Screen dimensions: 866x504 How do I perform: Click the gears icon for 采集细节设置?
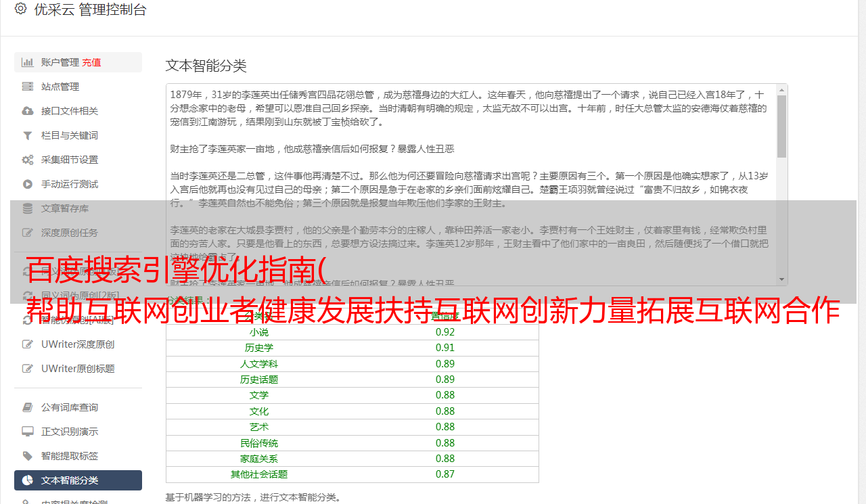28,160
